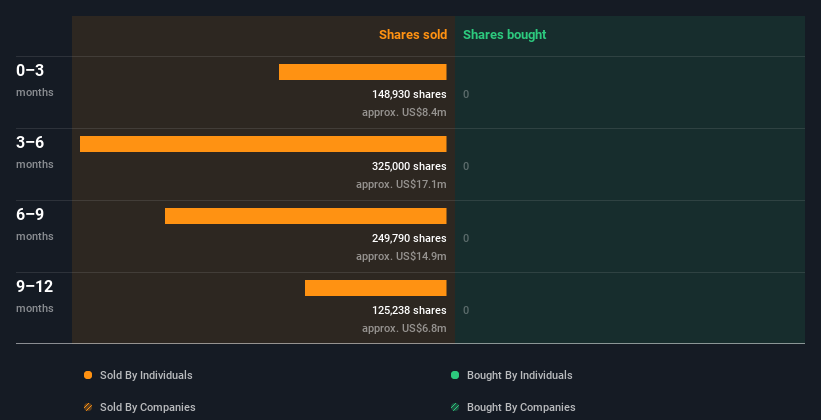Click the striped Bought By Companies legend icon
Image resolution: width=821 pixels, height=420 pixels.
[455, 407]
